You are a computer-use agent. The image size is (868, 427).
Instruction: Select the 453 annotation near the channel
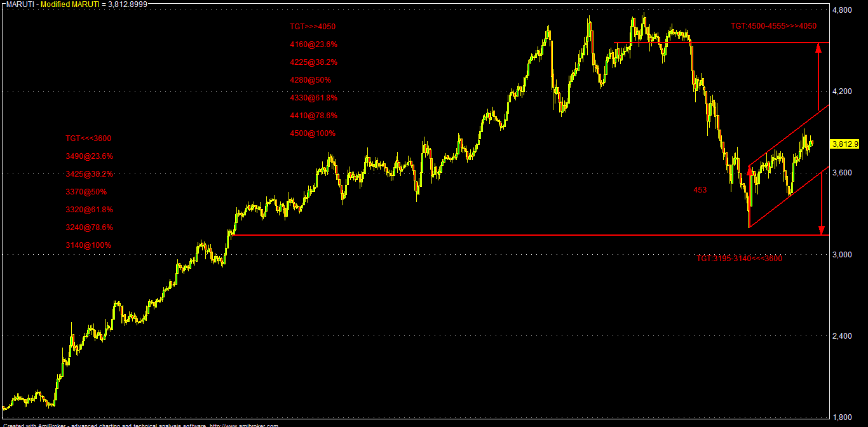pyautogui.click(x=700, y=189)
